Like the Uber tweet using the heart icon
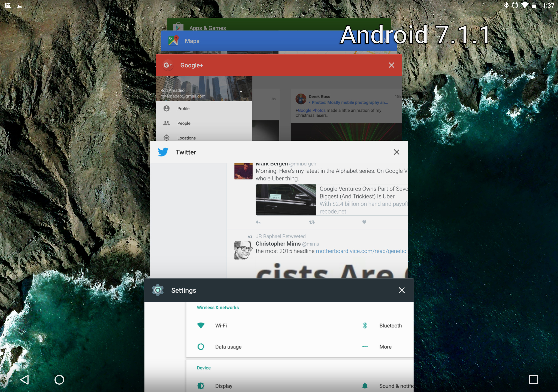Viewport: 558px width, 392px height. tap(364, 222)
